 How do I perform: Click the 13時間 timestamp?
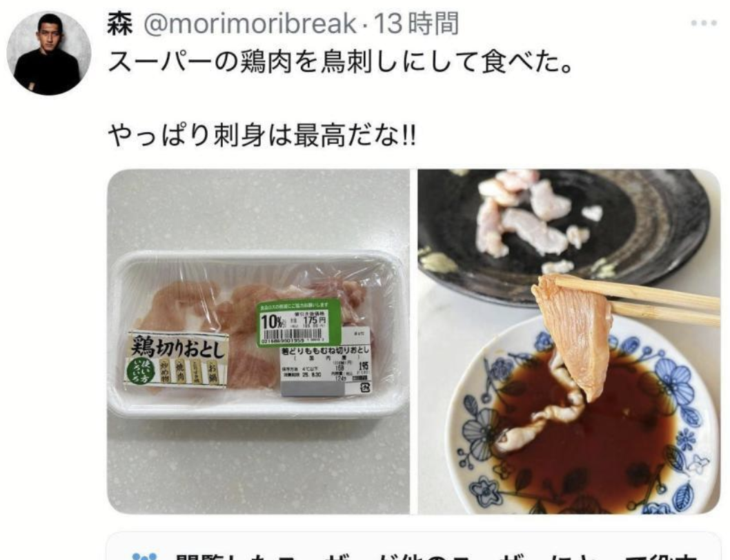pyautogui.click(x=416, y=23)
